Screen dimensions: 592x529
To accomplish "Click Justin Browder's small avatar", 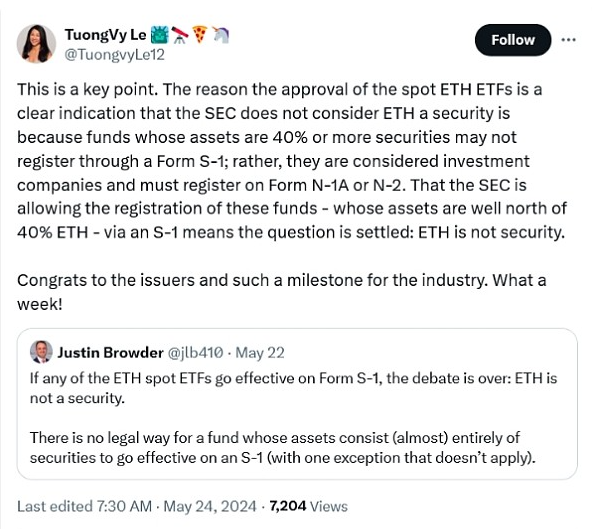I will [x=41, y=352].
